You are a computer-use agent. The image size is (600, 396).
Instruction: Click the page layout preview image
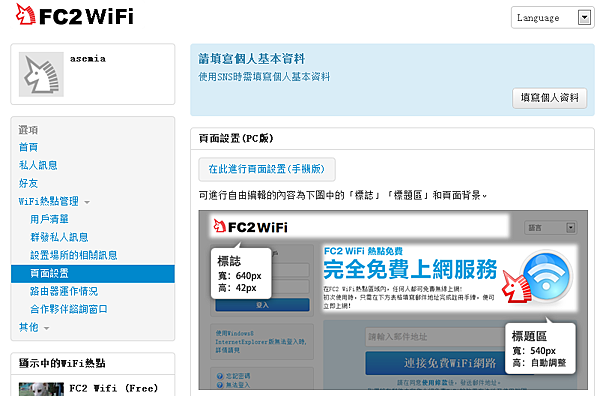point(393,300)
